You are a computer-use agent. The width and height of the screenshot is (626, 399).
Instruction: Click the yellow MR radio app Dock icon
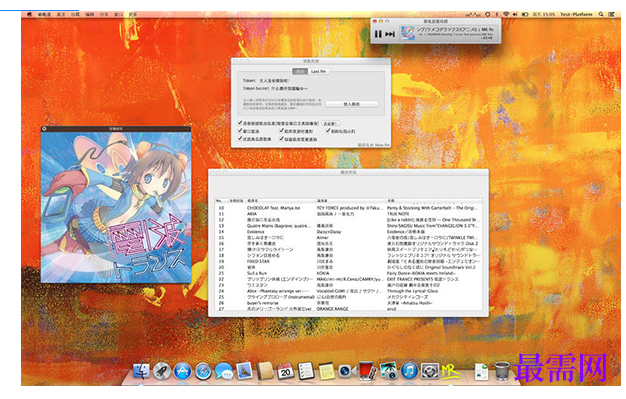[x=450, y=371]
